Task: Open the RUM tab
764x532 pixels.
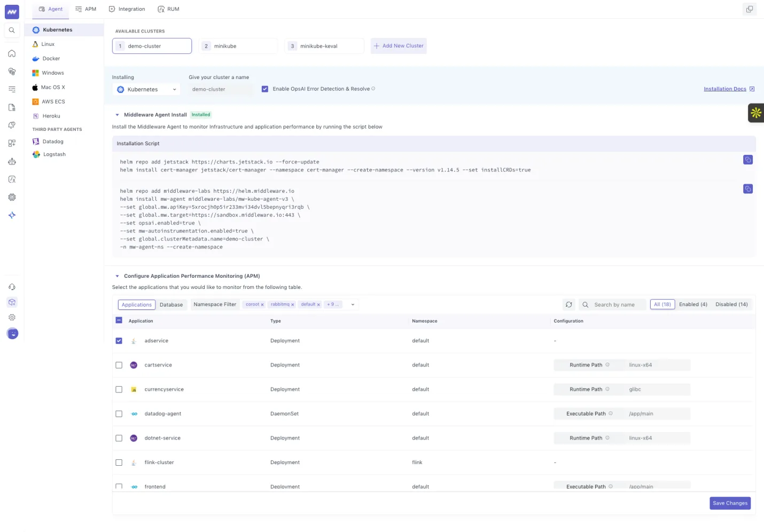Action: [x=169, y=9]
